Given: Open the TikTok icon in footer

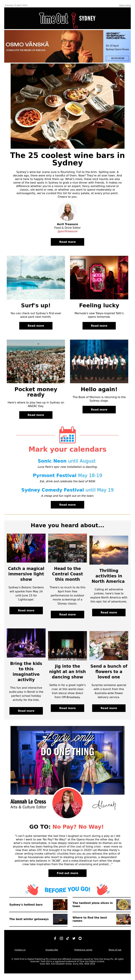Looking at the screenshot, I should (67, 938).
